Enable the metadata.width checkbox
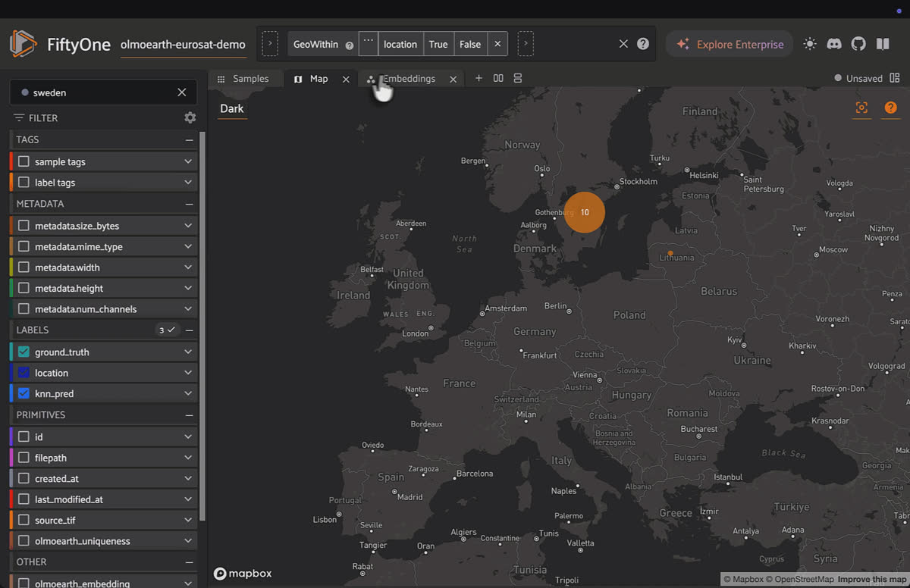This screenshot has width=910, height=588. (x=24, y=267)
